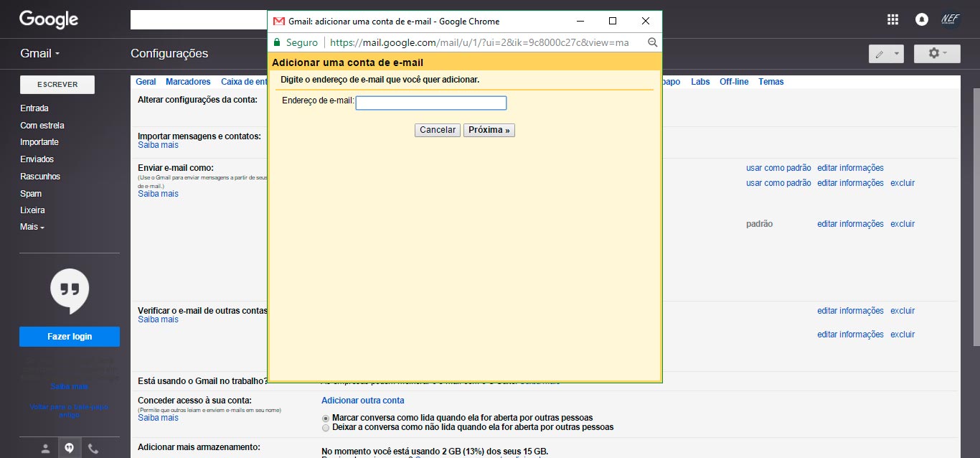Close the add e-mail account popup window
Image resolution: width=980 pixels, height=458 pixels.
[646, 21]
